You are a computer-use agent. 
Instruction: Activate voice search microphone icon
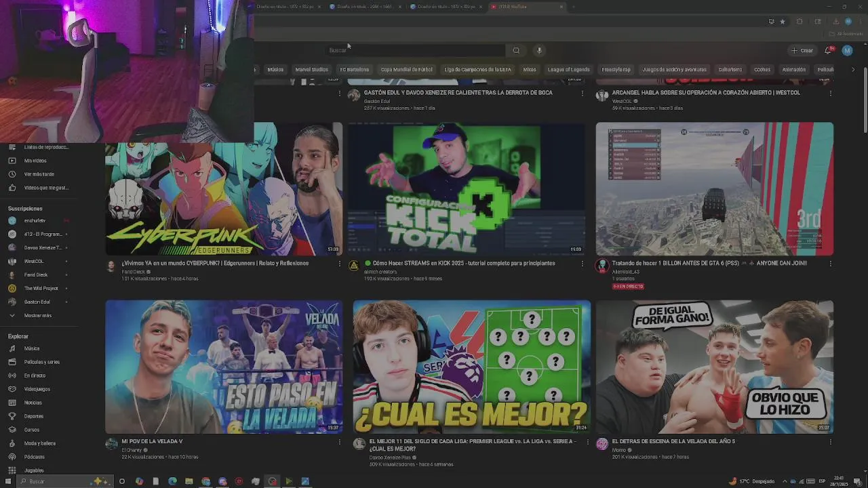click(x=539, y=50)
